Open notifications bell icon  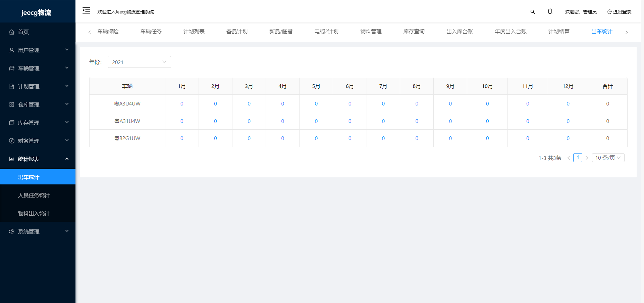tap(550, 11)
